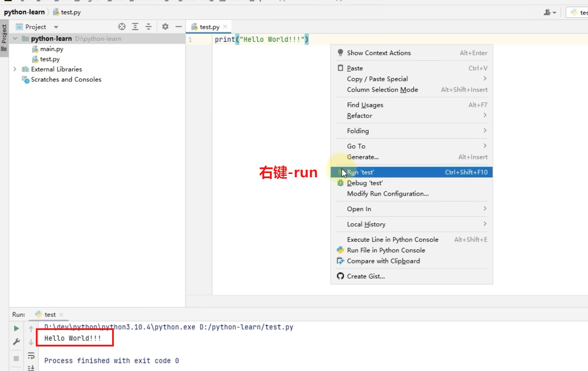The width and height of the screenshot is (588, 371).
Task: Select Paste from context menu
Action: point(411,68)
